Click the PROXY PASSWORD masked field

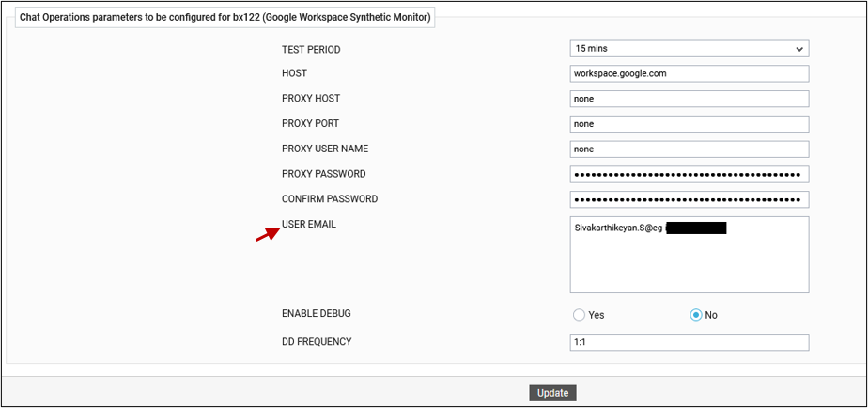click(689, 174)
